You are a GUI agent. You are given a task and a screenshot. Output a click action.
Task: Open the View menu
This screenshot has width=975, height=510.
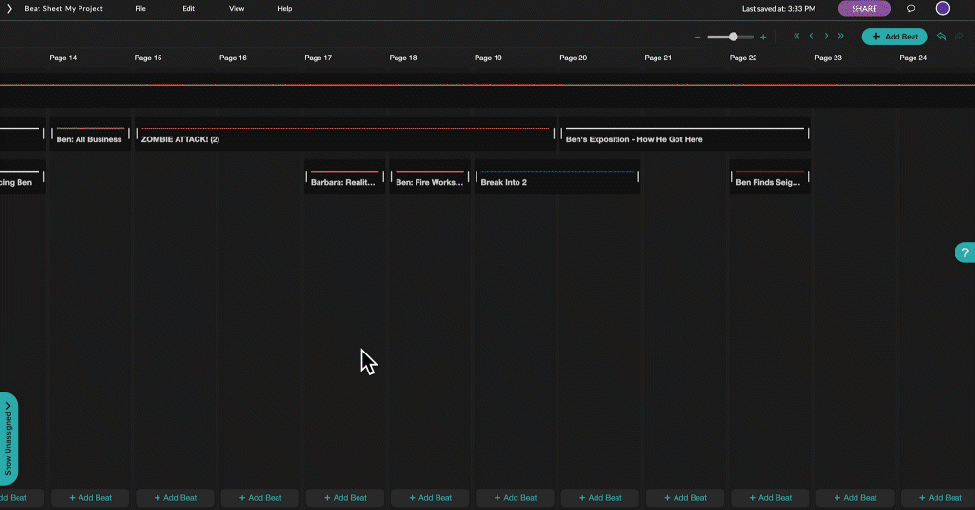click(x=236, y=9)
